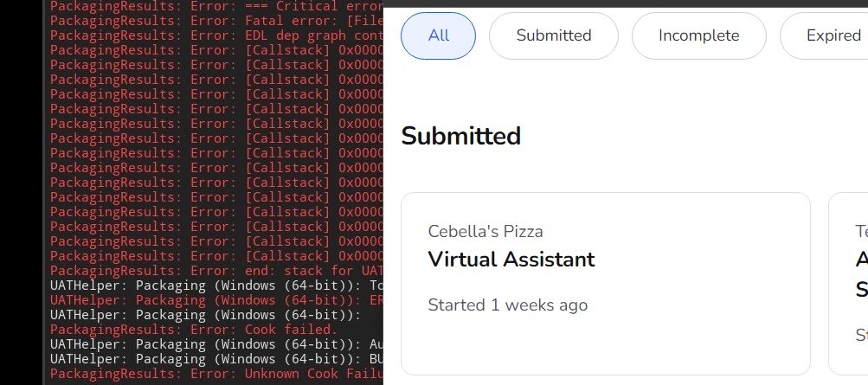
Task: Click the Submitted section heading
Action: (460, 137)
